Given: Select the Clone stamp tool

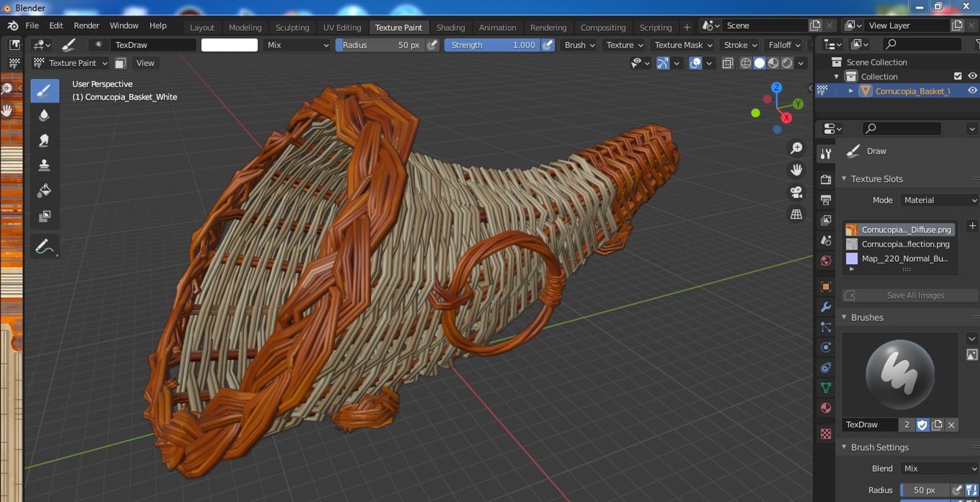Looking at the screenshot, I should (44, 165).
